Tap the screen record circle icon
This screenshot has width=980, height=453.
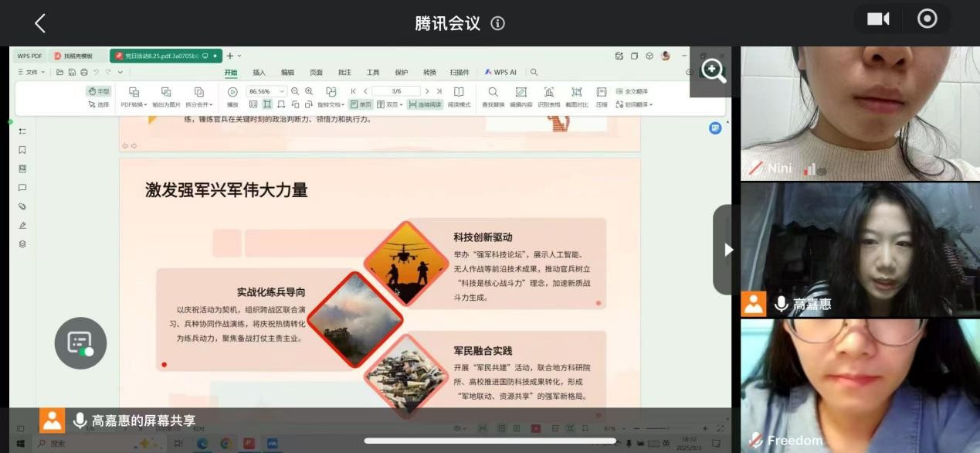pos(927,19)
